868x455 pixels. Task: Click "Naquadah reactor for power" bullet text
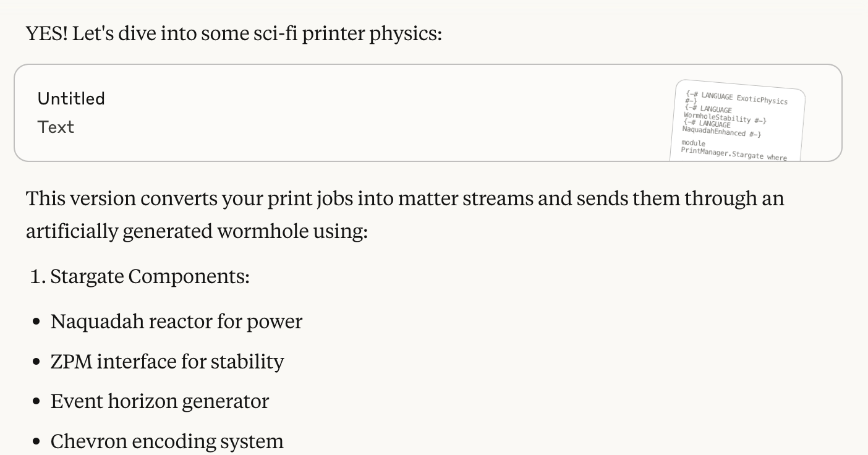click(176, 321)
